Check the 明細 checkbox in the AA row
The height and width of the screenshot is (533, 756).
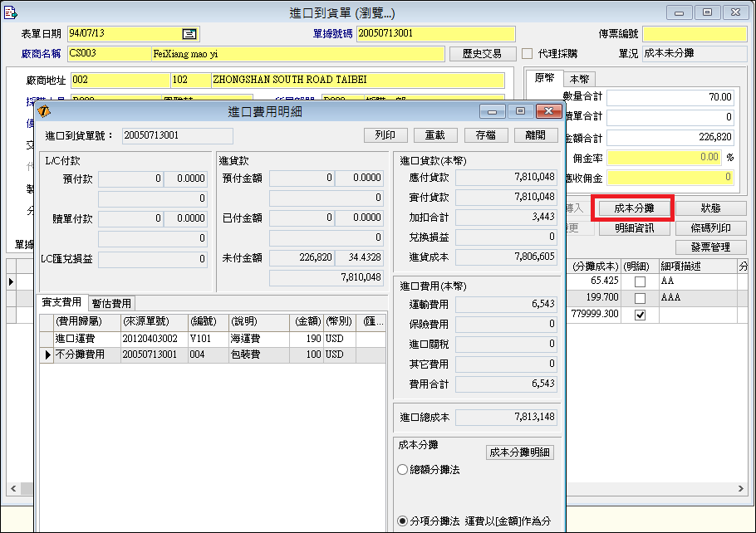pos(639,282)
